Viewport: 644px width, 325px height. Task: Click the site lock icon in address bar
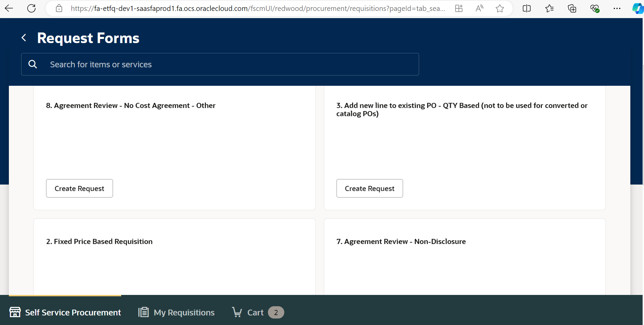tap(59, 9)
